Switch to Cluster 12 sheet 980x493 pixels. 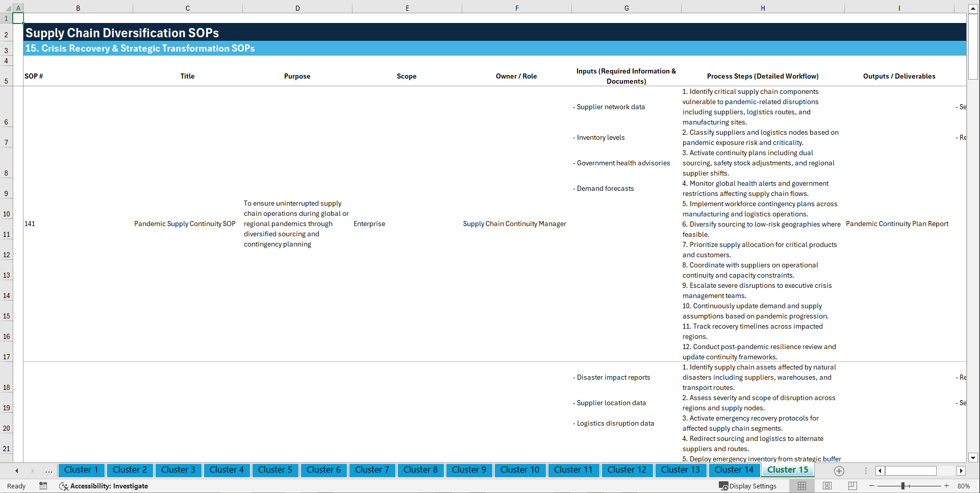pos(627,470)
